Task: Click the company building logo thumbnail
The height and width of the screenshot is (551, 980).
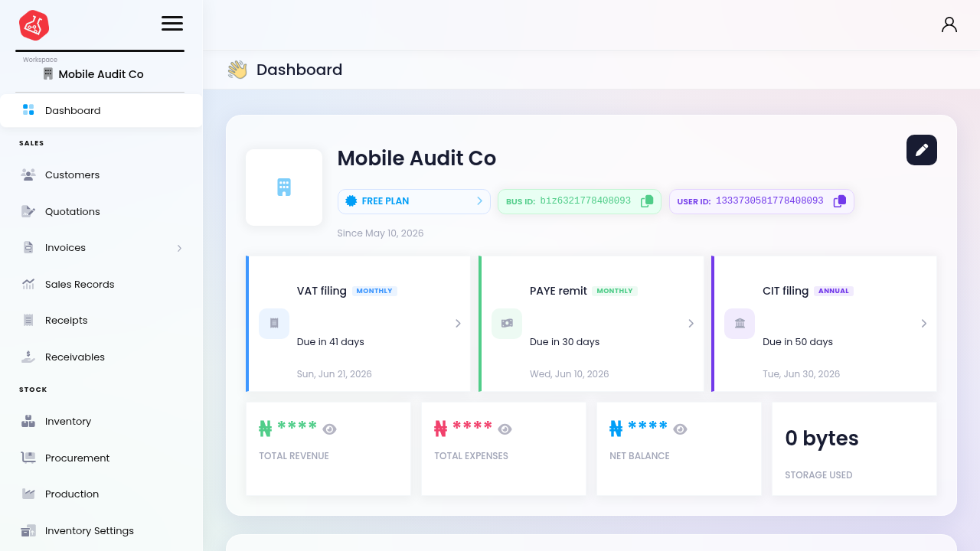Action: (x=284, y=187)
